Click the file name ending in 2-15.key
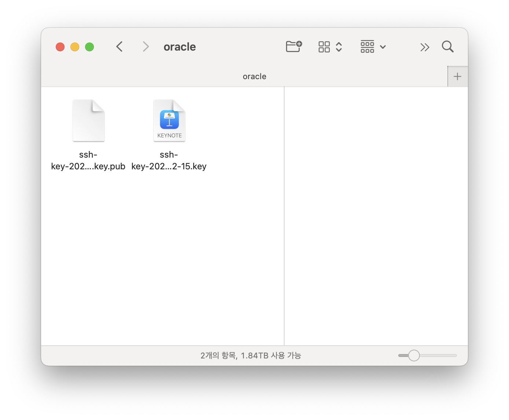 tap(169, 161)
